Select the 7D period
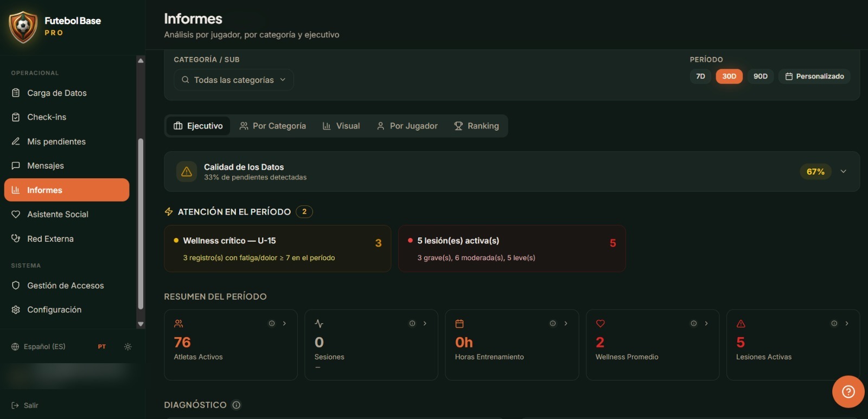 click(700, 76)
